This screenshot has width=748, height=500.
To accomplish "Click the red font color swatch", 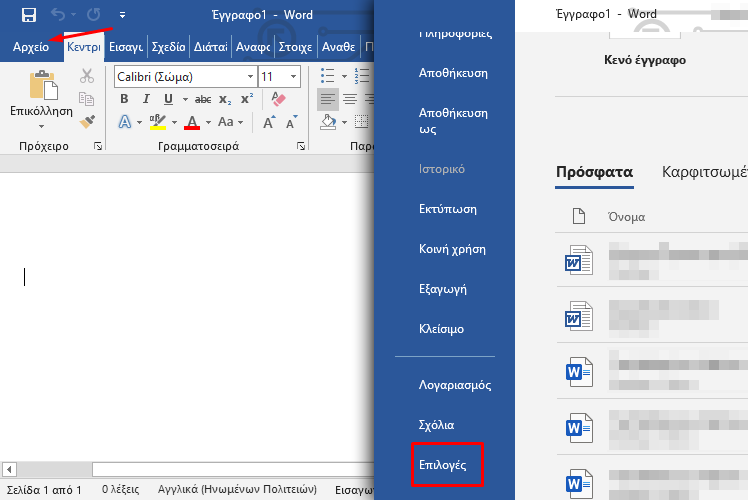I will click(x=190, y=122).
